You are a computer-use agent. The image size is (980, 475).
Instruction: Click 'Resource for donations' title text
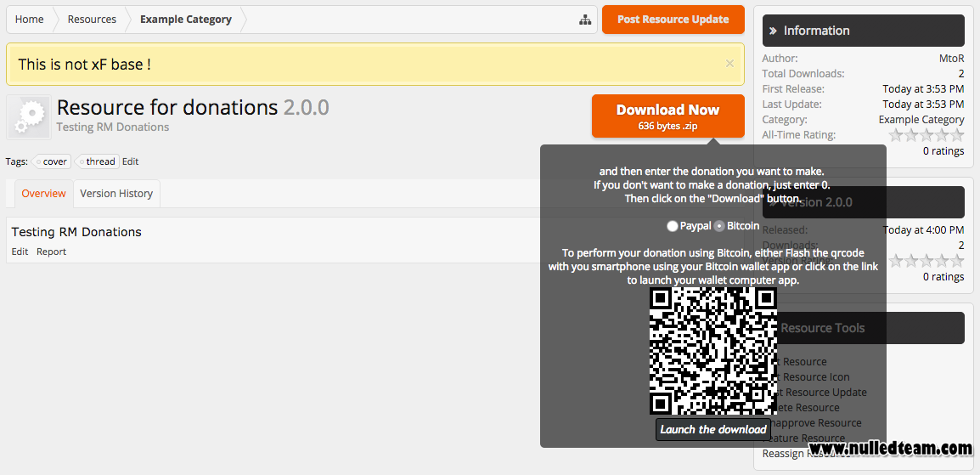point(167,108)
